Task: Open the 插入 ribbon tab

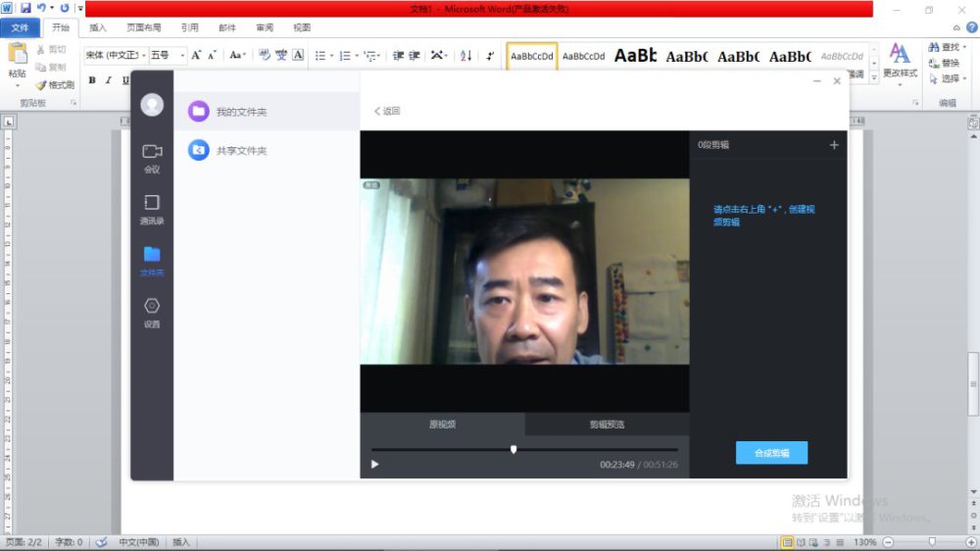Action: (x=98, y=27)
